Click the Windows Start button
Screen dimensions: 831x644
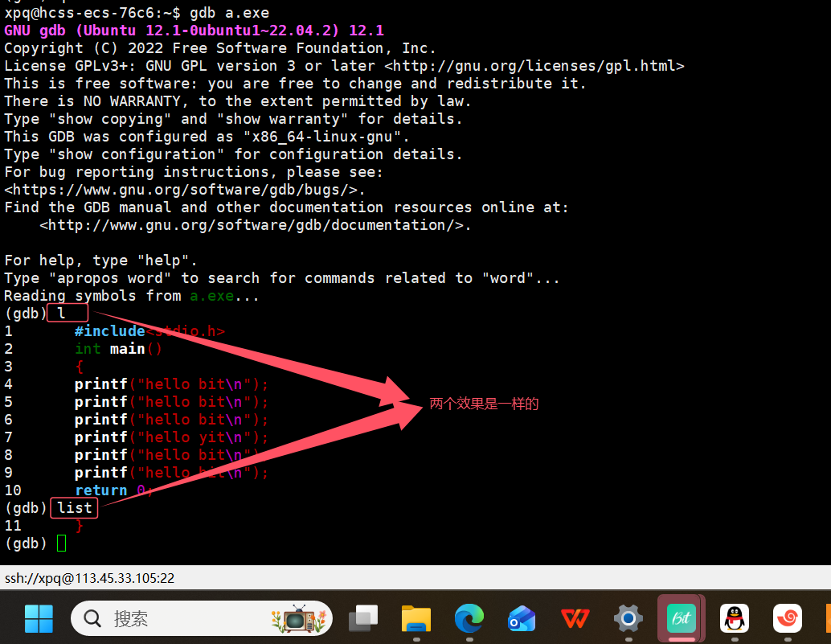point(39,618)
